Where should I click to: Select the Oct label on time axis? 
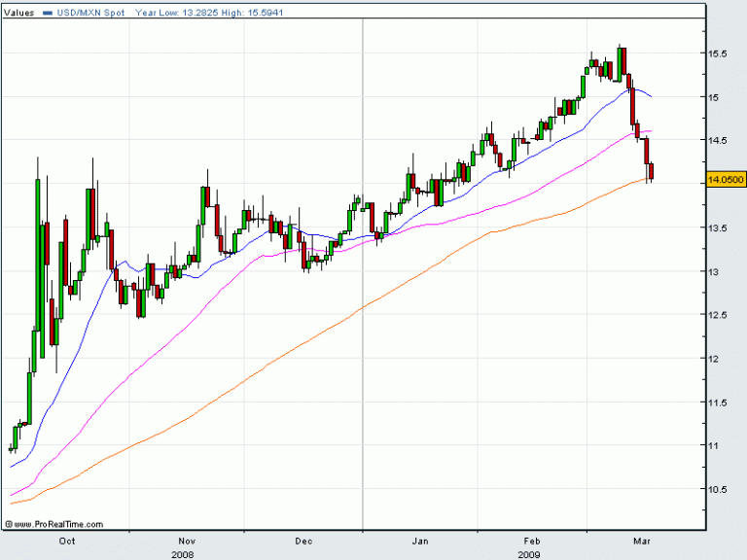(x=68, y=539)
